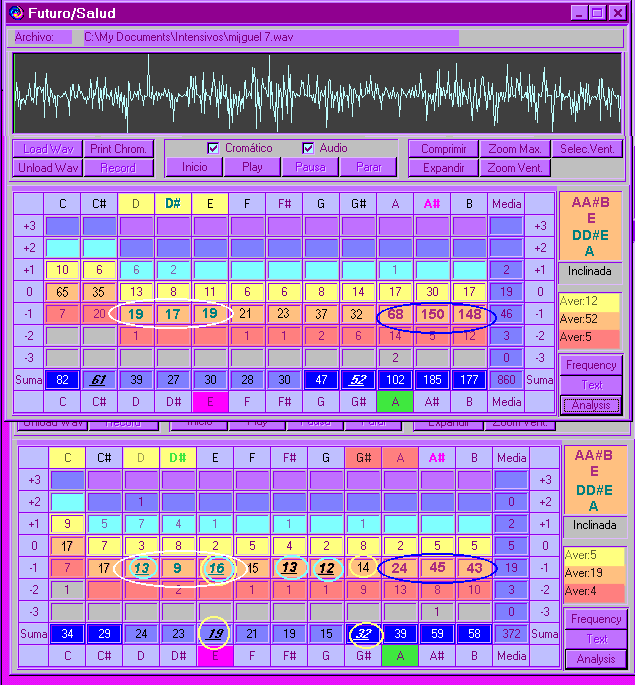Disable the Audio checkbox
Screen dimensions: 635x685
[x=308, y=148]
